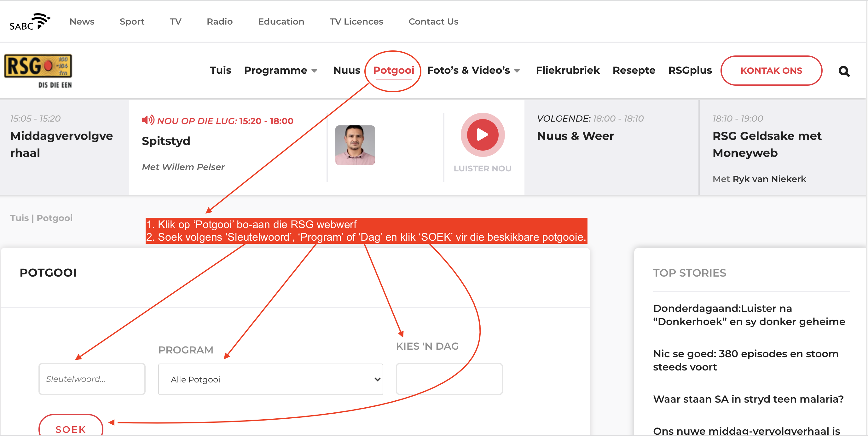The height and width of the screenshot is (436, 868).
Task: Open the Education link in SABC bar
Action: (281, 21)
